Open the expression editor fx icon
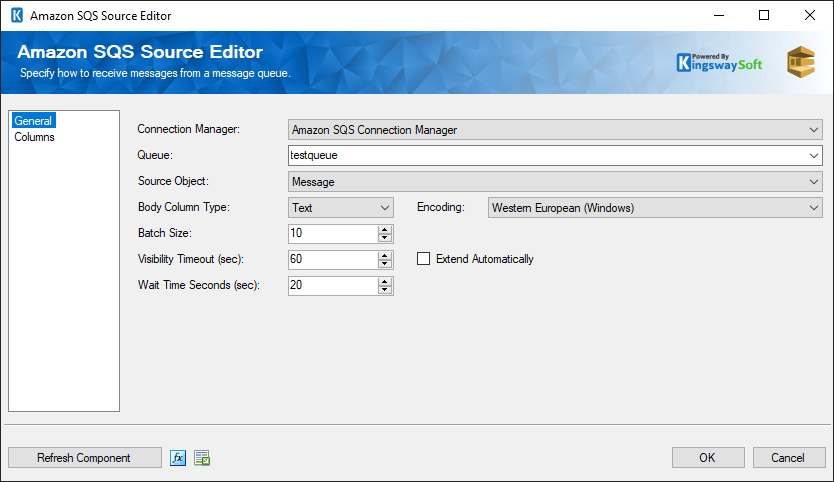This screenshot has height=482, width=834. coord(178,458)
